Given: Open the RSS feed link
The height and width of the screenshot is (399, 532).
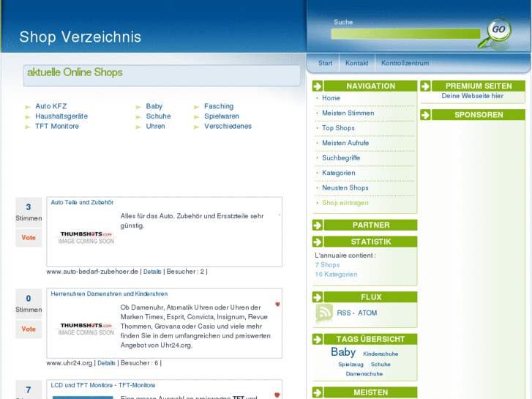Looking at the screenshot, I should (343, 313).
